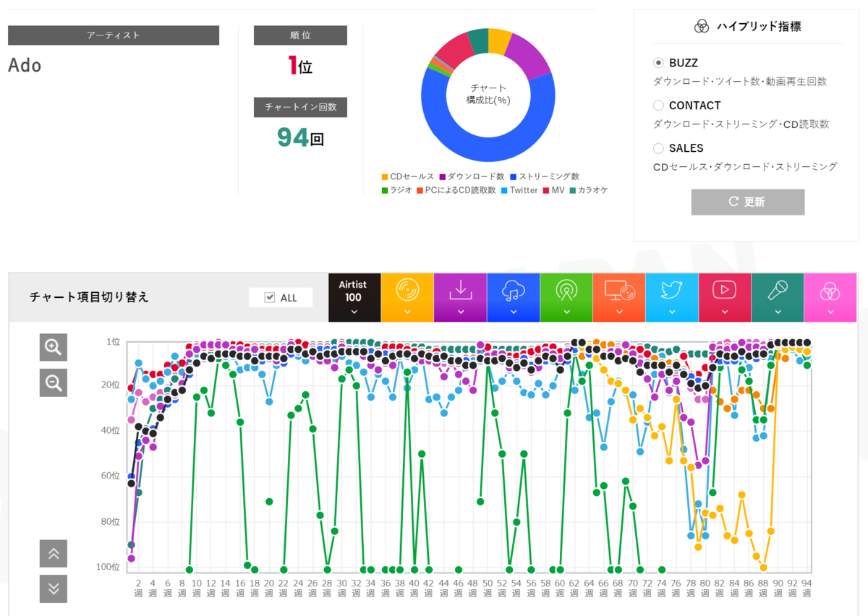Click the ラジオ legend item
The width and height of the screenshot is (868, 616).
[396, 190]
